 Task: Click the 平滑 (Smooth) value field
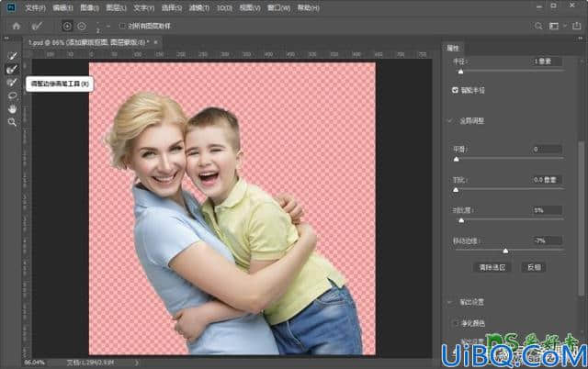click(x=548, y=149)
